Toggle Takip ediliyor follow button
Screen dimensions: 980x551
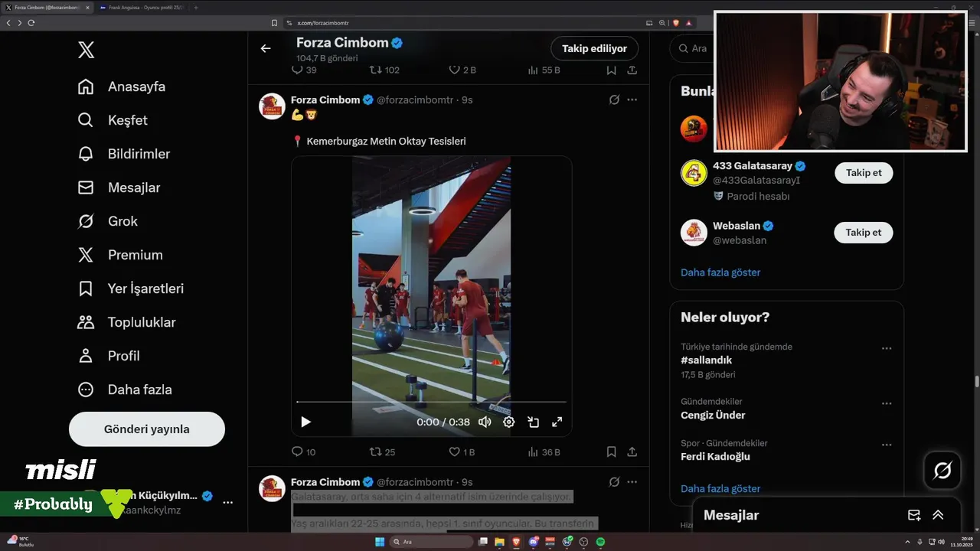pyautogui.click(x=594, y=48)
